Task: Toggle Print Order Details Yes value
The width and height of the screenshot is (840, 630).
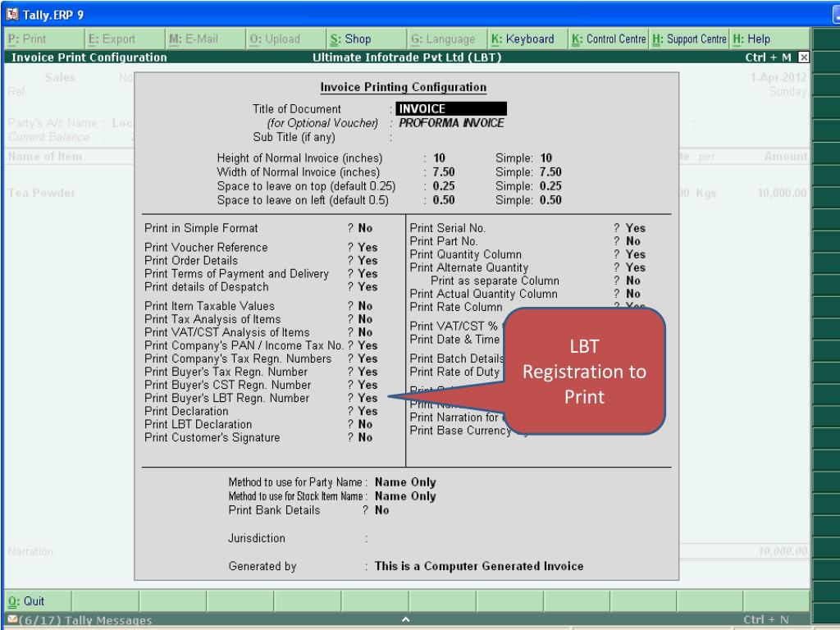Action: (367, 260)
